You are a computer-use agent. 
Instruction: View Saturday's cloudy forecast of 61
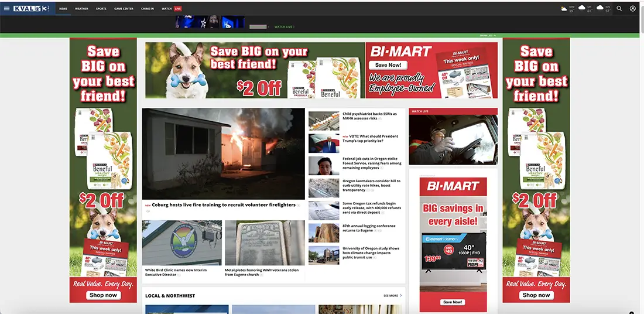(585, 9)
